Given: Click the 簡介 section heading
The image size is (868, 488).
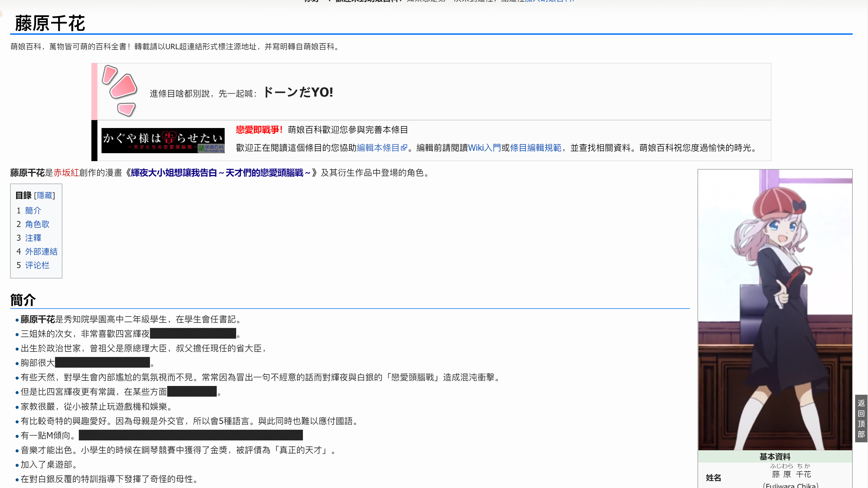Looking at the screenshot, I should coord(23,300).
